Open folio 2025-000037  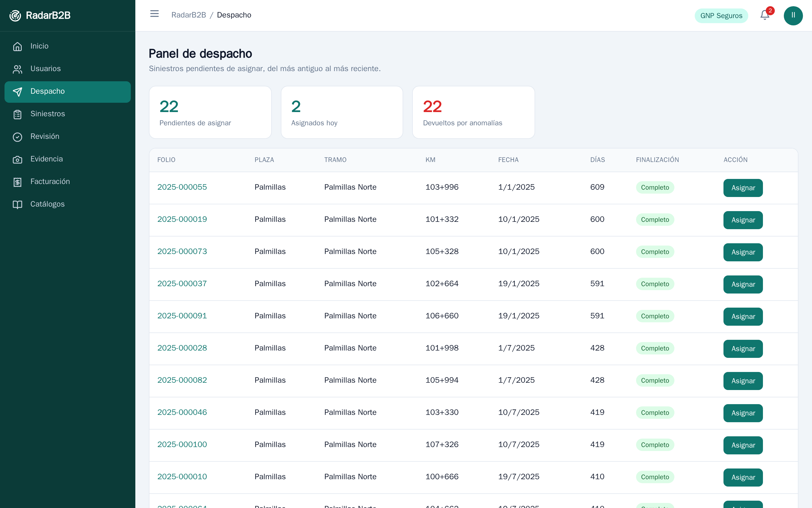182,284
